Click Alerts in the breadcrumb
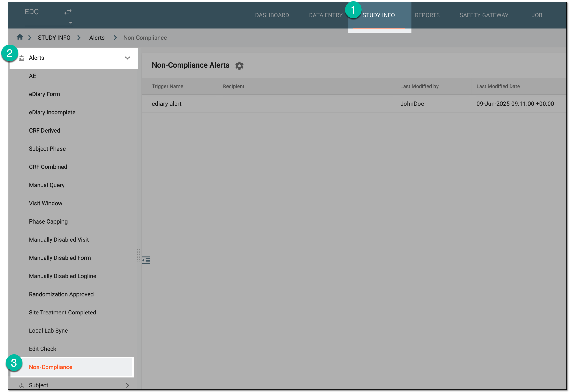Image resolution: width=569 pixels, height=392 pixels. point(97,38)
